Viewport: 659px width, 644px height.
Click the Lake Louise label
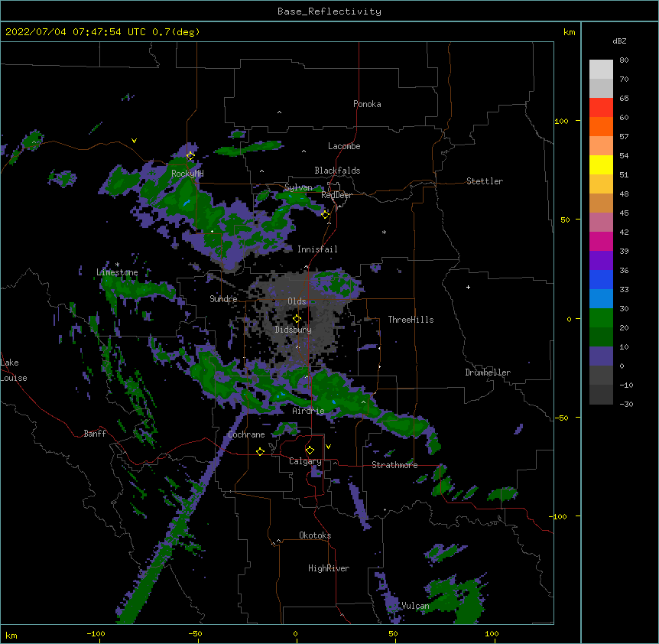14,370
